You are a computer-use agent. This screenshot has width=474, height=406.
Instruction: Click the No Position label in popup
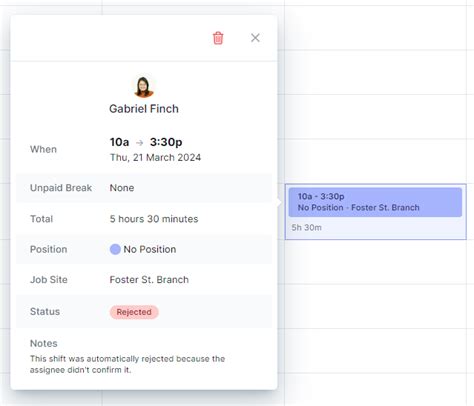point(150,249)
